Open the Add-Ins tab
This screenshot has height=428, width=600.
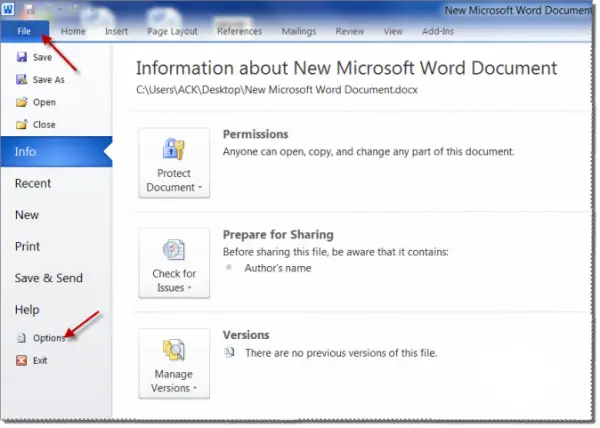point(438,31)
